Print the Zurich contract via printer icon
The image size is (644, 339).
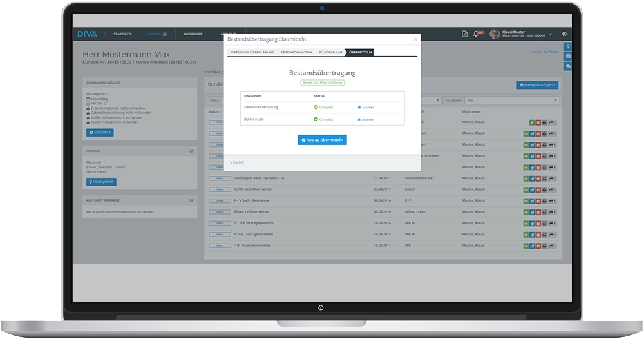click(545, 189)
